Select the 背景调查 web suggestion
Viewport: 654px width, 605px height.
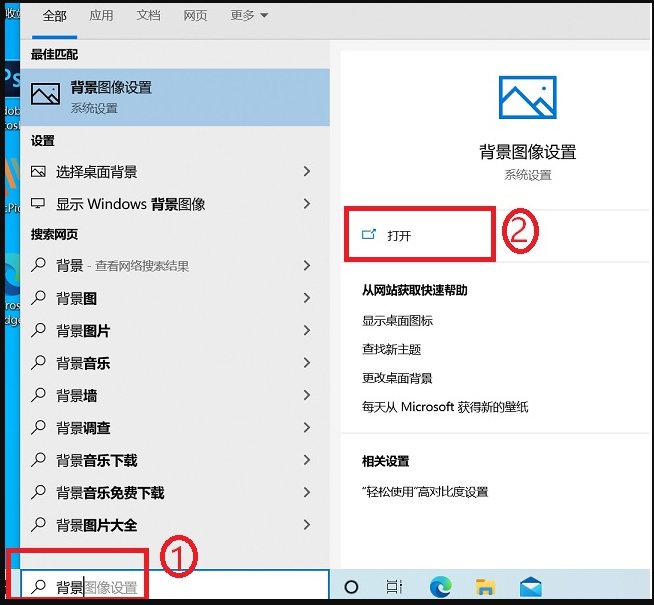(175, 428)
